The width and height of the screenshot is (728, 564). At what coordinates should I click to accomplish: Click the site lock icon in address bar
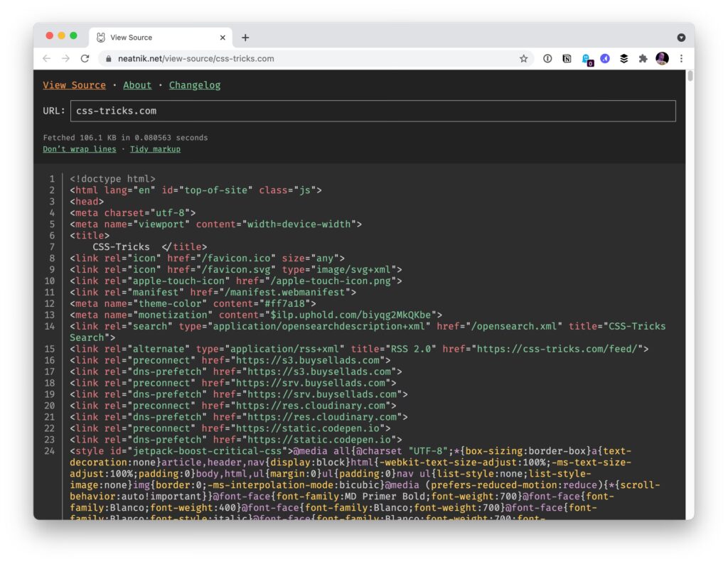click(109, 59)
